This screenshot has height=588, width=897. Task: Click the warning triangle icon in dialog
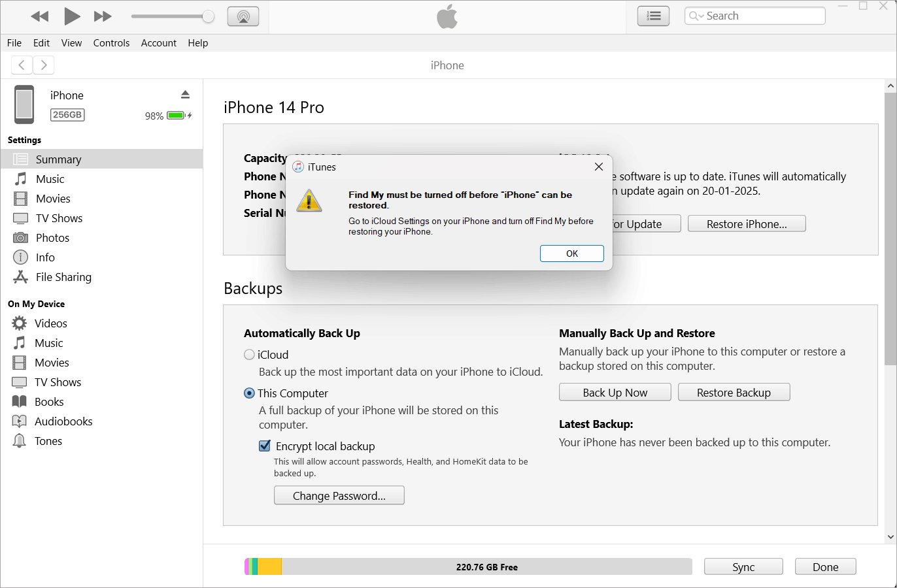tap(309, 201)
